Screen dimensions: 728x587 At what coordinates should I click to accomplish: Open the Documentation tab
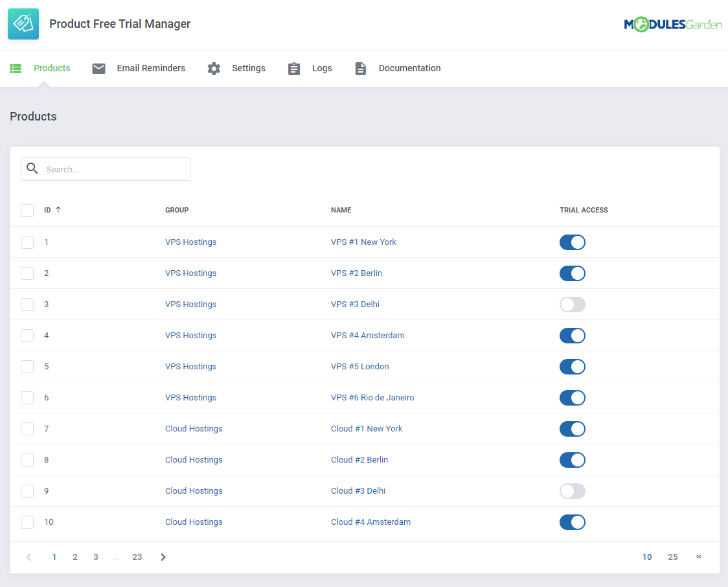pos(409,68)
